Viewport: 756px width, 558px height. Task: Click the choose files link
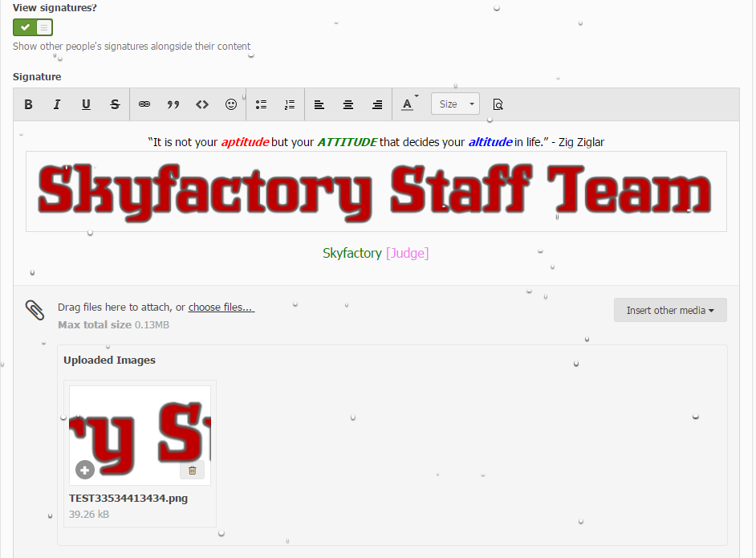click(x=221, y=308)
